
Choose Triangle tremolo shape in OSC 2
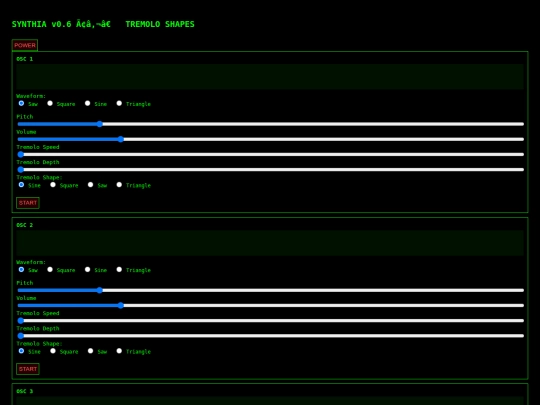tap(119, 351)
